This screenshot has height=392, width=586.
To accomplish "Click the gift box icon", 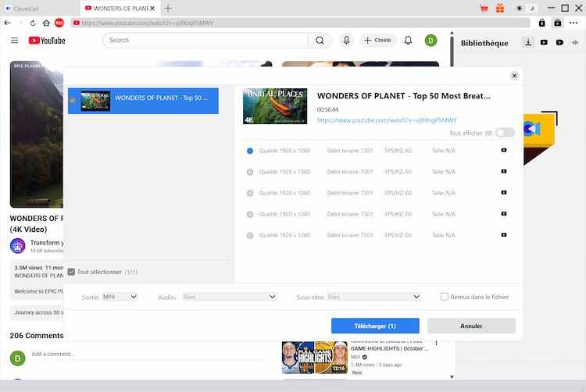I will (x=500, y=8).
